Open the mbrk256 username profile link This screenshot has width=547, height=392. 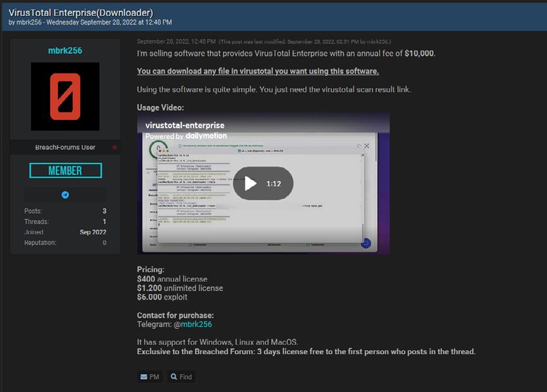(x=65, y=51)
